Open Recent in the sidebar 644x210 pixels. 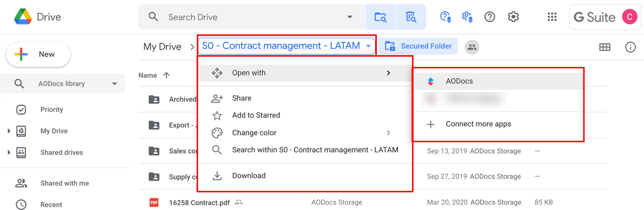coord(51,205)
